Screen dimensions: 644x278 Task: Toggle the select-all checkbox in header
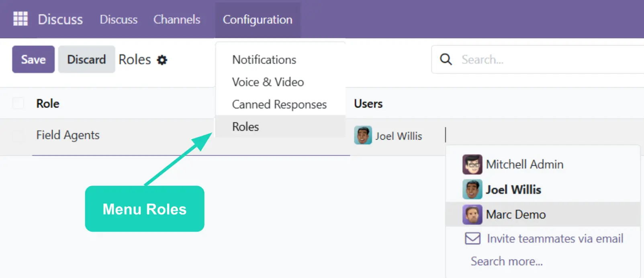18,103
